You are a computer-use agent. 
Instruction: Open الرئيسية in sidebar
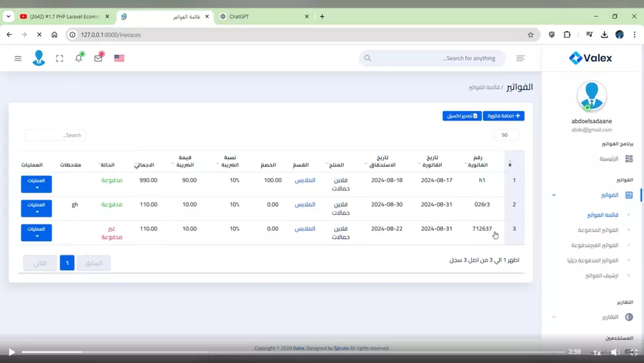point(609,159)
